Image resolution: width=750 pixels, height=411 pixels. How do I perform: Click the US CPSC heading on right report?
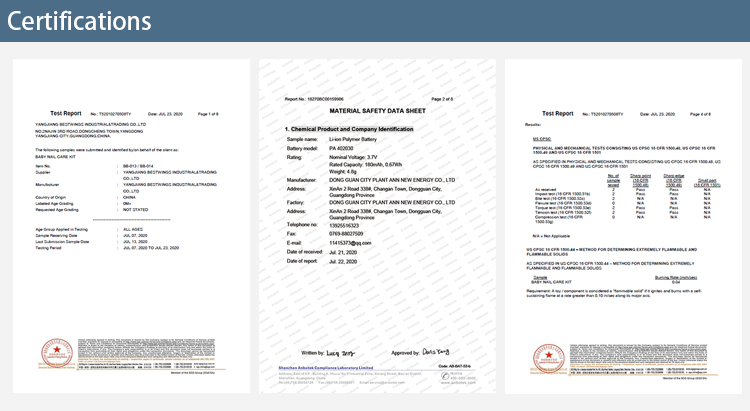click(541, 139)
